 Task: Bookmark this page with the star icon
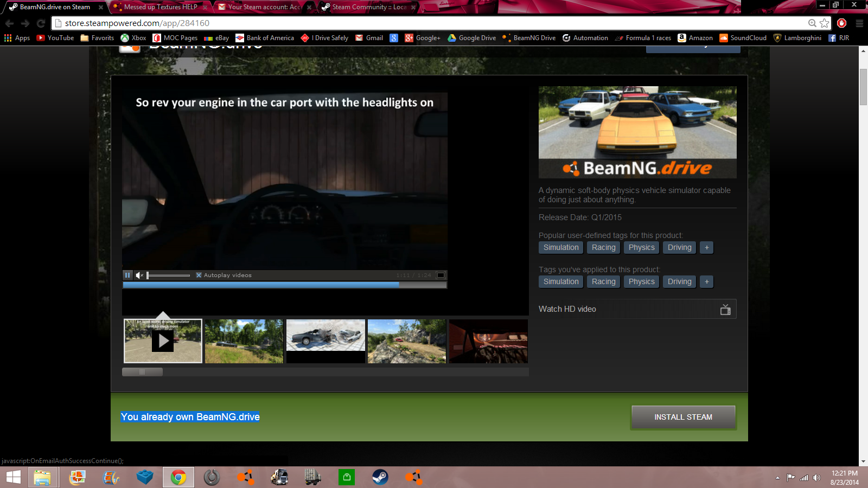coord(825,23)
